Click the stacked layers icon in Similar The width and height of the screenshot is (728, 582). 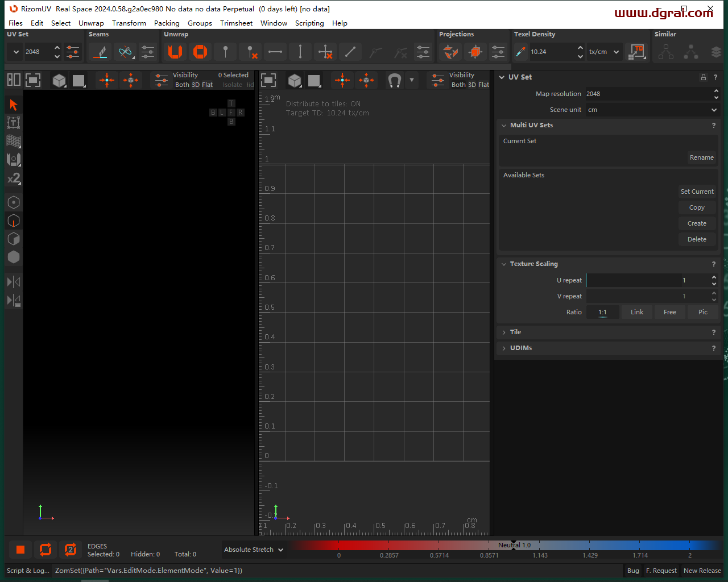[x=716, y=52]
